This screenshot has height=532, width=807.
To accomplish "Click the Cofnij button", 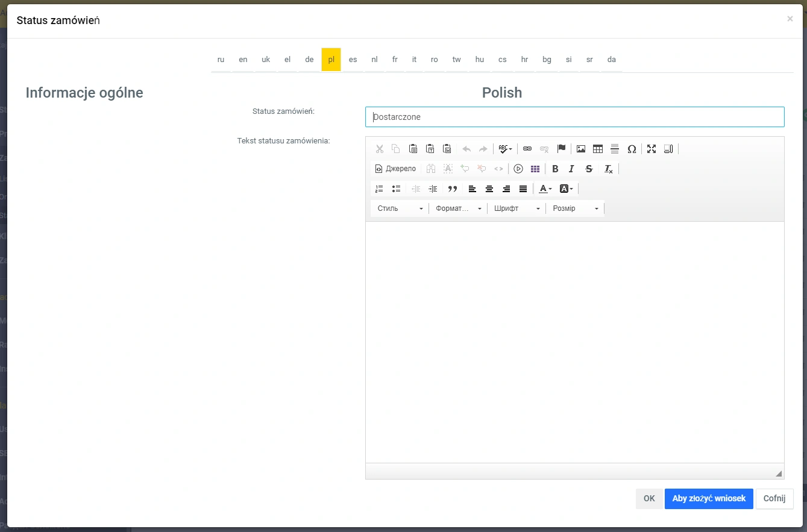I will click(x=774, y=499).
